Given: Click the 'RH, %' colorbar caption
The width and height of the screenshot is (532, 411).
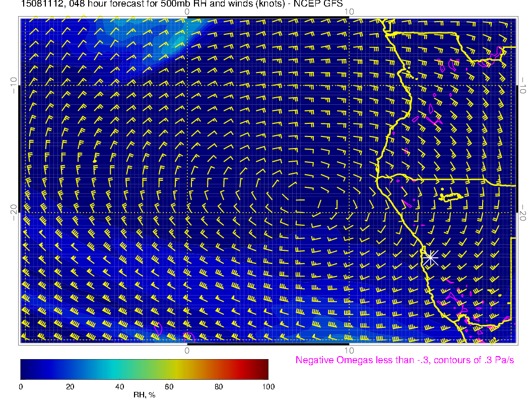Looking at the screenshot, I should pyautogui.click(x=144, y=395).
